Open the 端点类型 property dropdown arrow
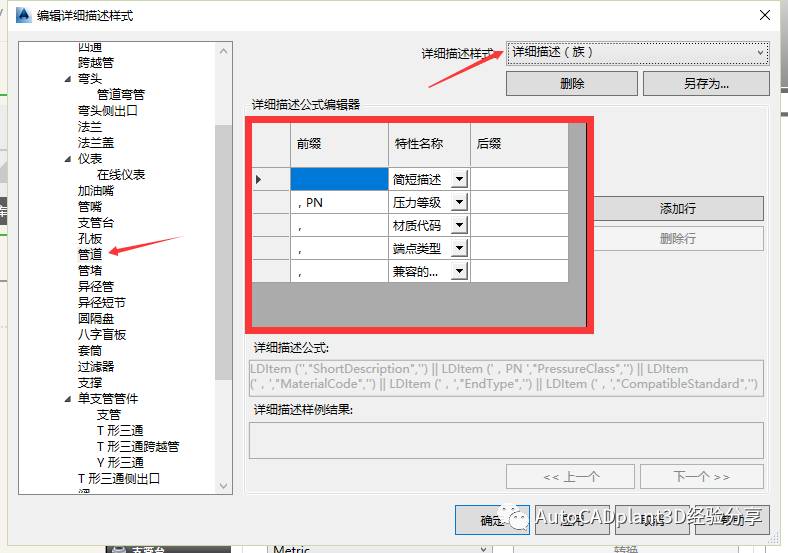Viewport: 788px width, 553px height. (x=459, y=248)
